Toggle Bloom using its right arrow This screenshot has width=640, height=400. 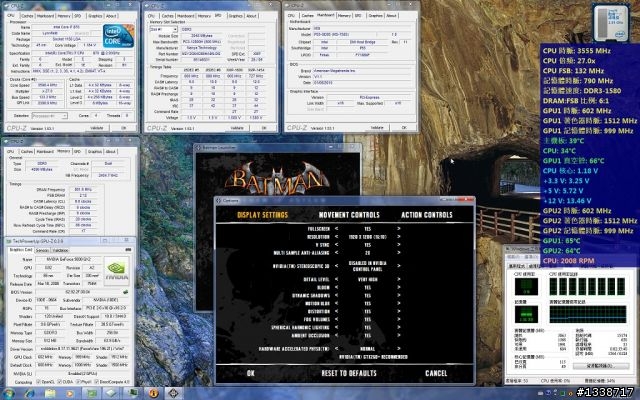tap(398, 287)
